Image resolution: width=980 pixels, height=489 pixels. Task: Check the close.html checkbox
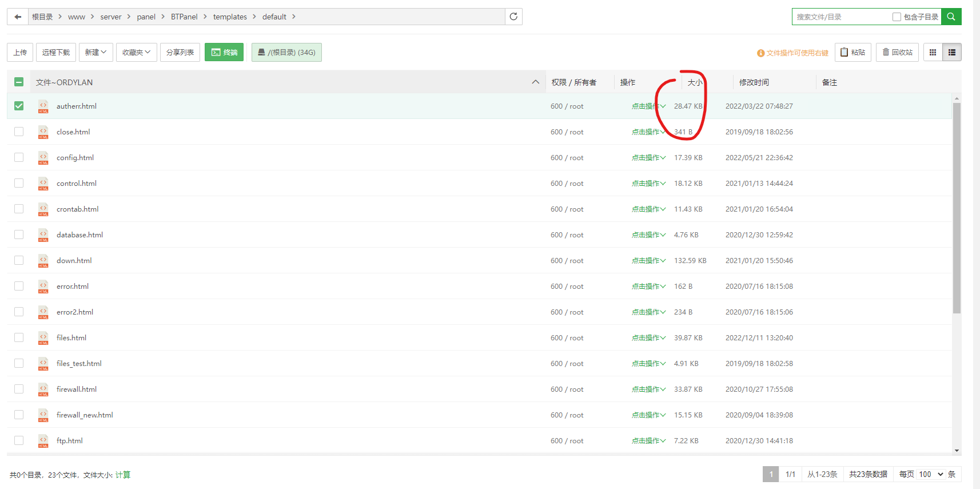pyautogui.click(x=19, y=132)
